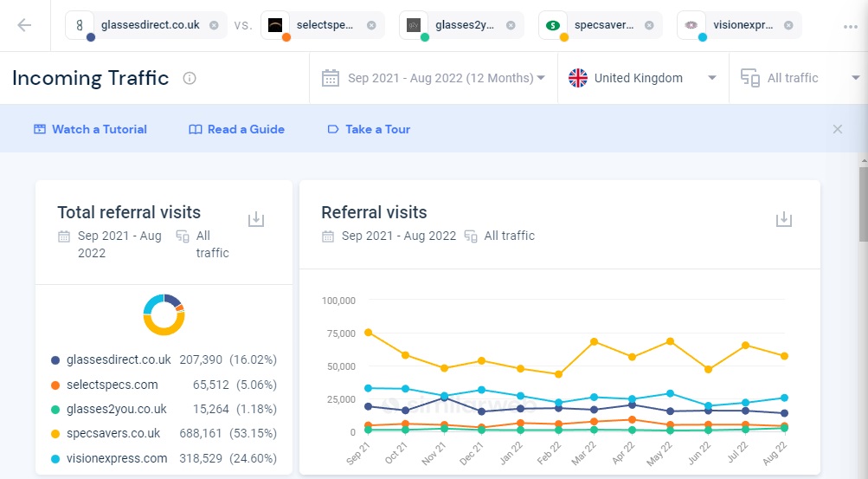Viewport: 868px width, 479px height.
Task: Click the calendar icon in Total referral visits card
Action: point(64,236)
